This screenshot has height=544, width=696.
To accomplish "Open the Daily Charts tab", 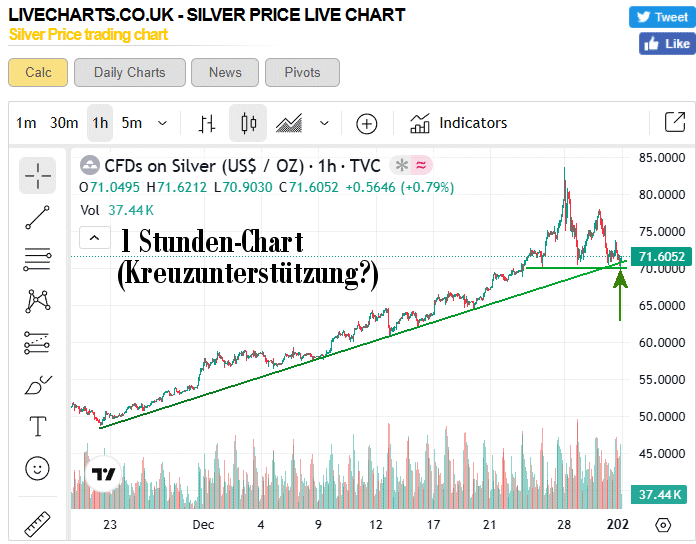I will click(x=130, y=72).
